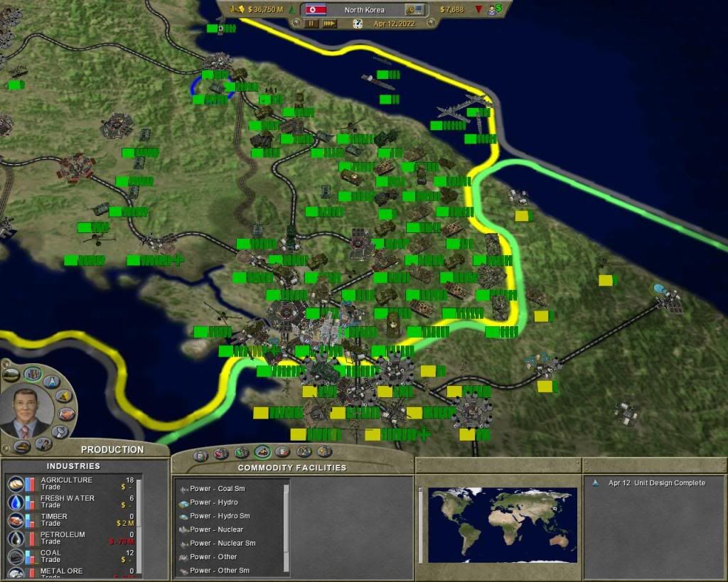
Task: Click the PRODUCTION panel title
Action: tap(112, 449)
